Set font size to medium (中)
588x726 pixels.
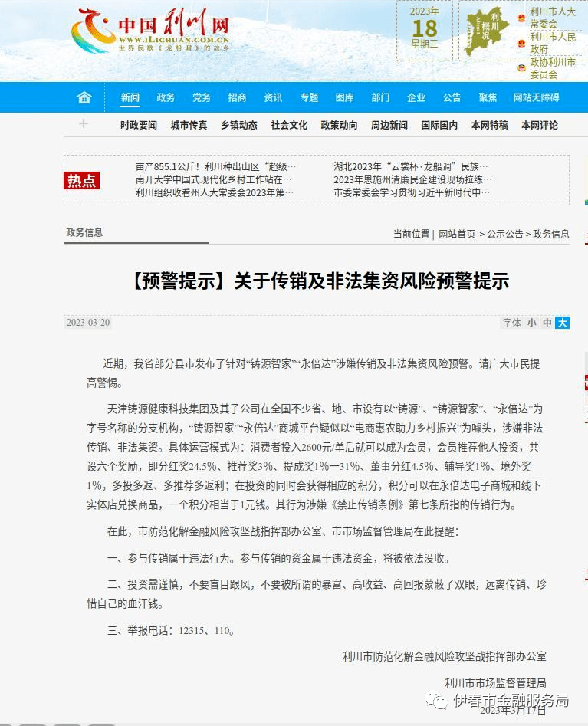[x=547, y=323]
